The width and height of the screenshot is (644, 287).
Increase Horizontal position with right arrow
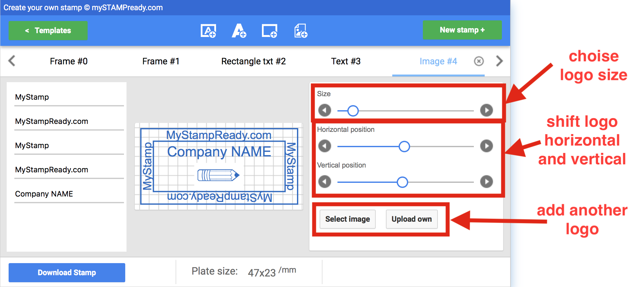(x=487, y=146)
